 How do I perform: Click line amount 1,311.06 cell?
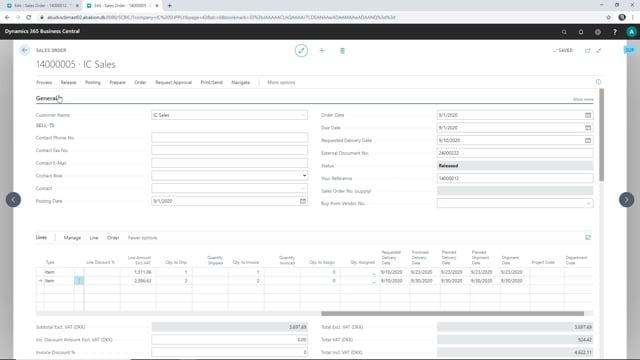coord(138,272)
